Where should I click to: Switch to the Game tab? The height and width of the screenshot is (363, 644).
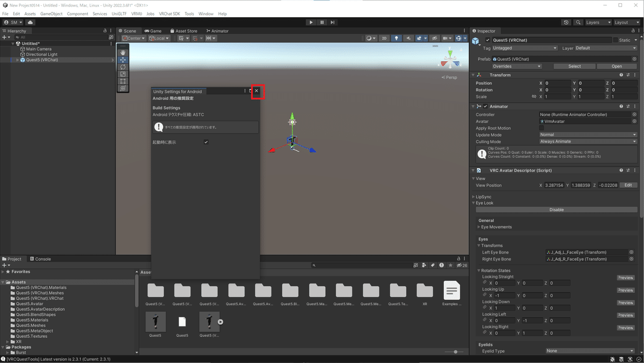(x=153, y=31)
